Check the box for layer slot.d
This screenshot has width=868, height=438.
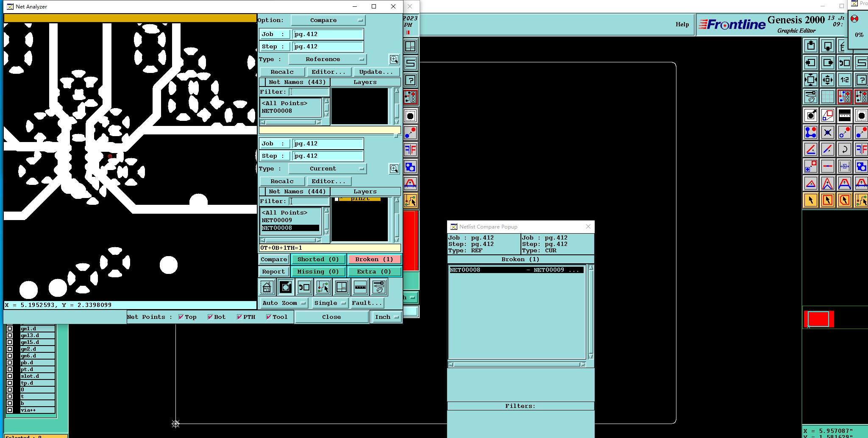point(10,376)
